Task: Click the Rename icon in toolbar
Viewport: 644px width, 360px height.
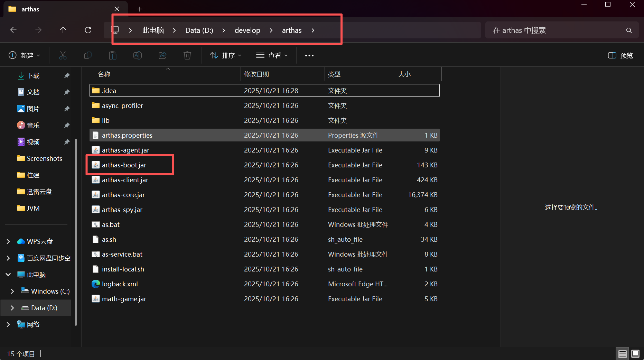Action: [x=138, y=55]
